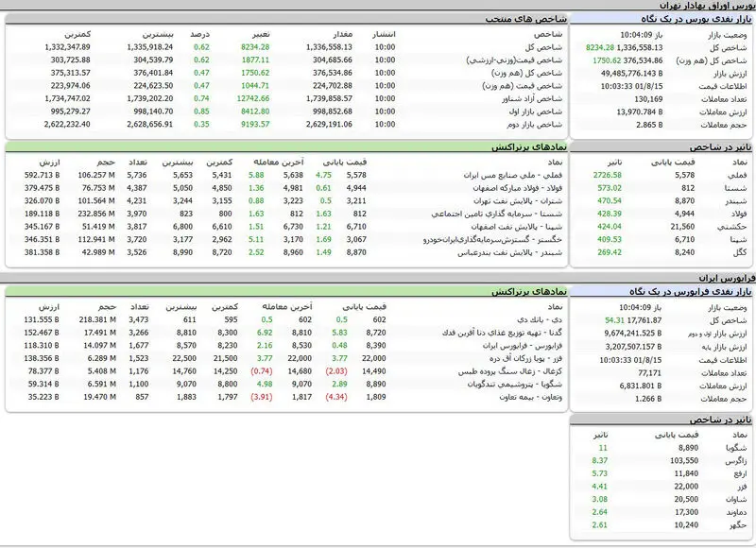Click Farabourse trade value '6,831.801 B'

pyautogui.click(x=641, y=386)
